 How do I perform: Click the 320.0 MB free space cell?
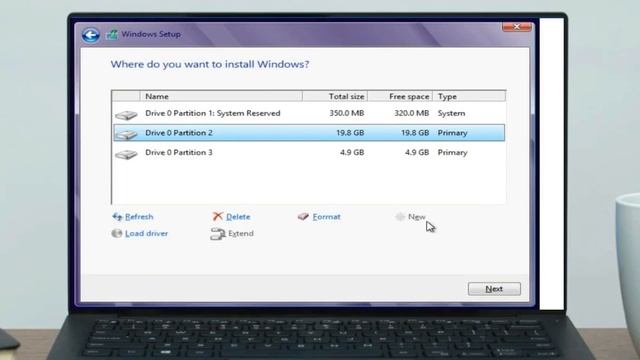pos(411,113)
